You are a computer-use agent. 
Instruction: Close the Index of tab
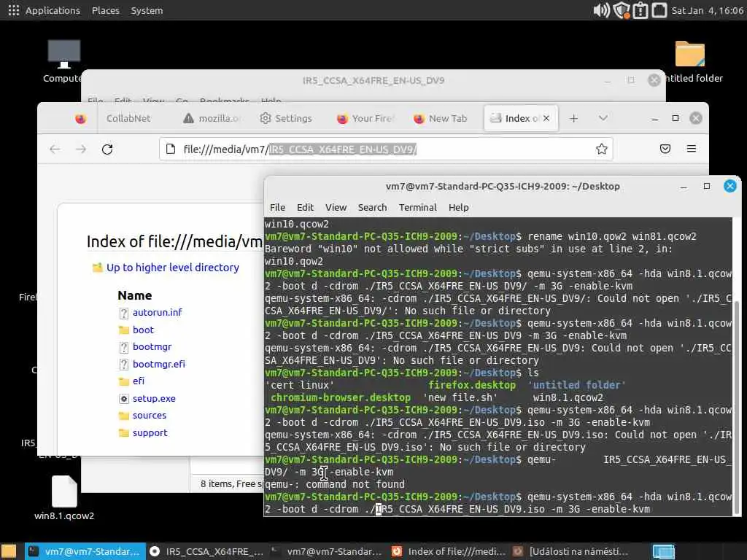(546, 118)
